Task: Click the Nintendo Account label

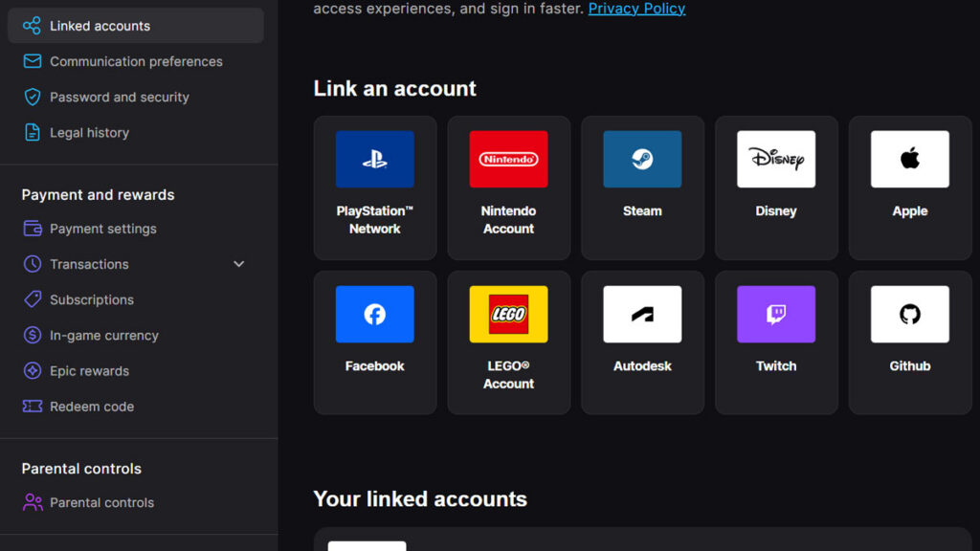Action: [509, 220]
